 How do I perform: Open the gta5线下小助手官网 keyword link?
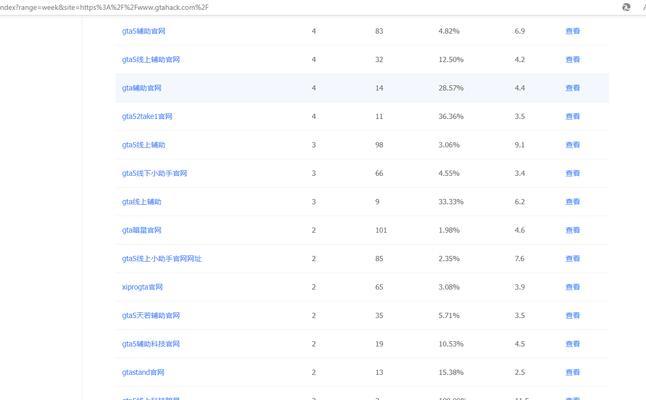click(154, 173)
